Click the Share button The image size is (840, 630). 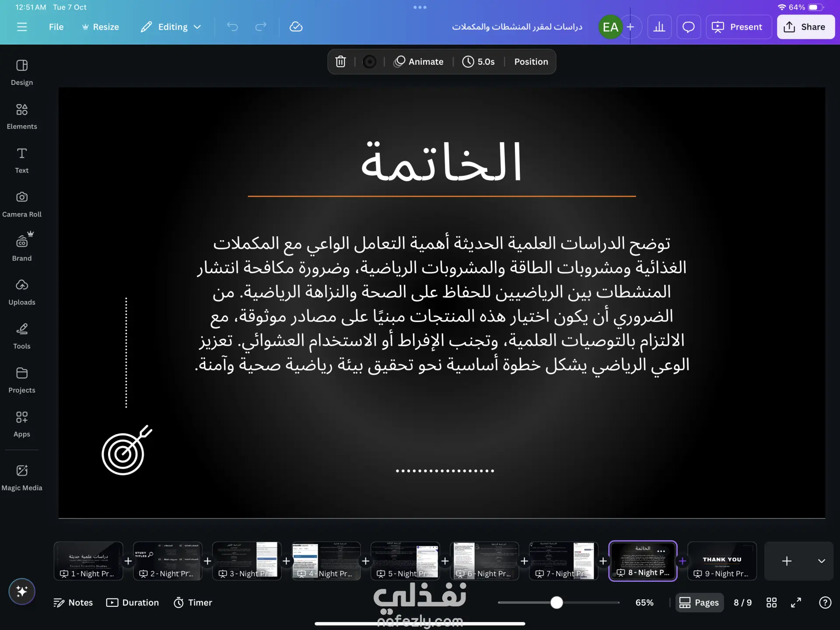point(805,27)
